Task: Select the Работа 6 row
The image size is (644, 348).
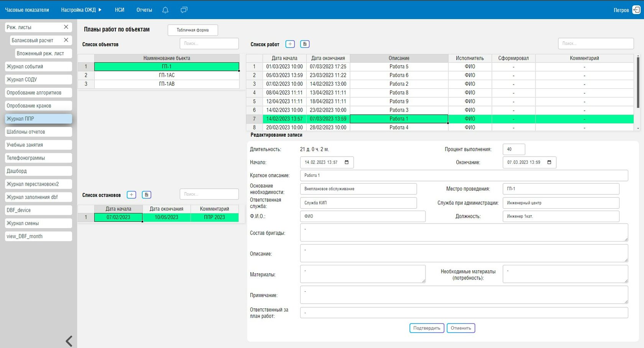Action: click(440, 75)
